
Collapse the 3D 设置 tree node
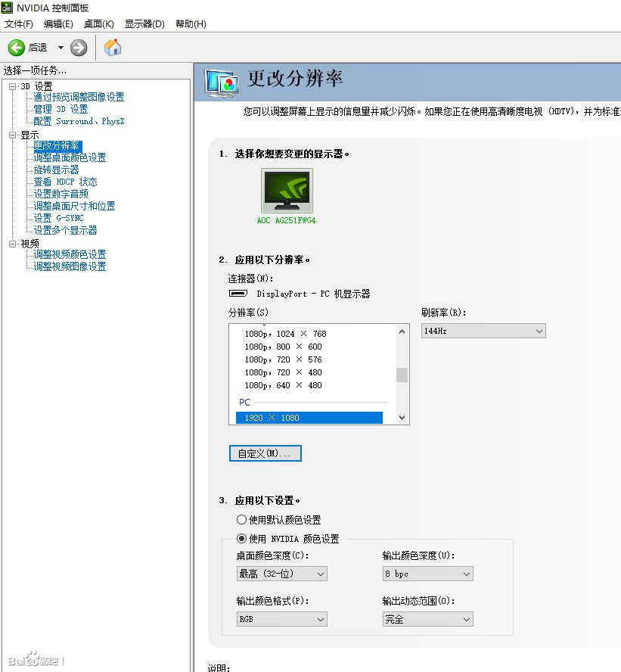click(x=12, y=86)
